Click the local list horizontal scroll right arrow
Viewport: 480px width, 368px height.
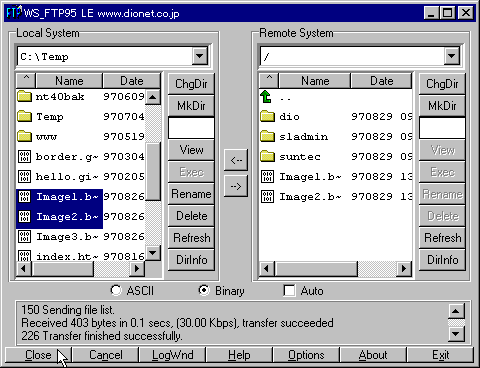tap(137, 269)
